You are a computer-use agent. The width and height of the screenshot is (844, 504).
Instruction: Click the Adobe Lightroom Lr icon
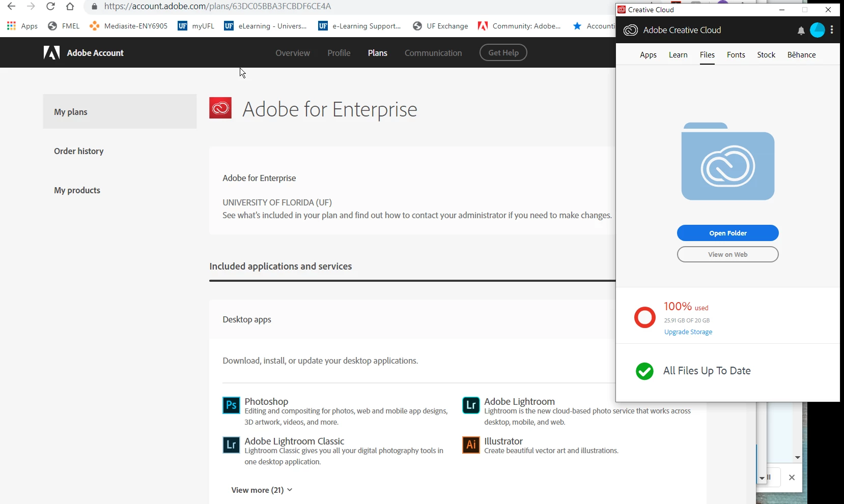[x=471, y=405]
